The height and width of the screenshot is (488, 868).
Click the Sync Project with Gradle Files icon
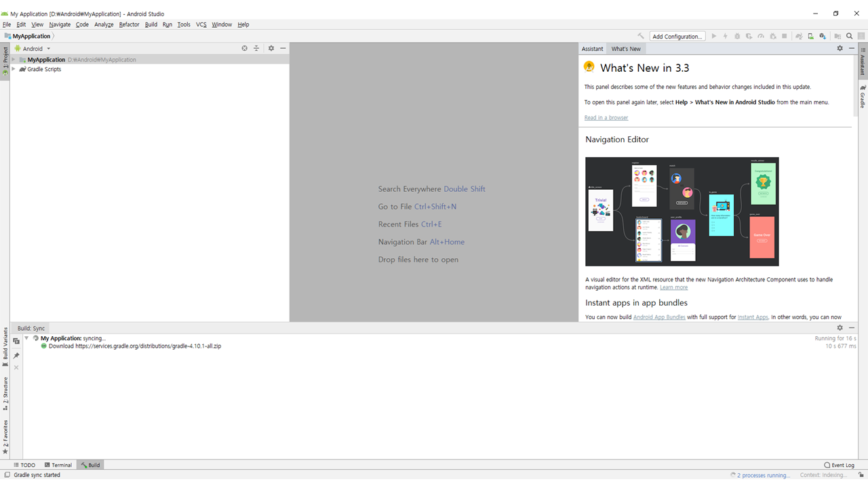click(x=799, y=37)
